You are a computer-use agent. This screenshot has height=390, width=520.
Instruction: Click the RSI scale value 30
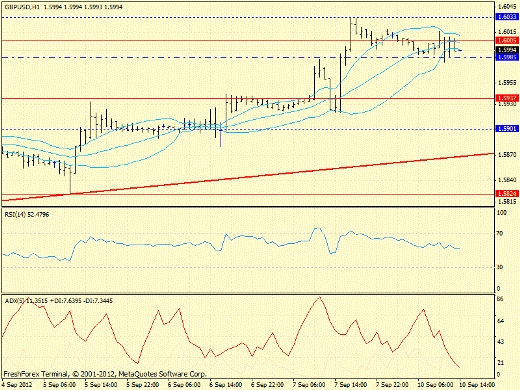(x=500, y=267)
